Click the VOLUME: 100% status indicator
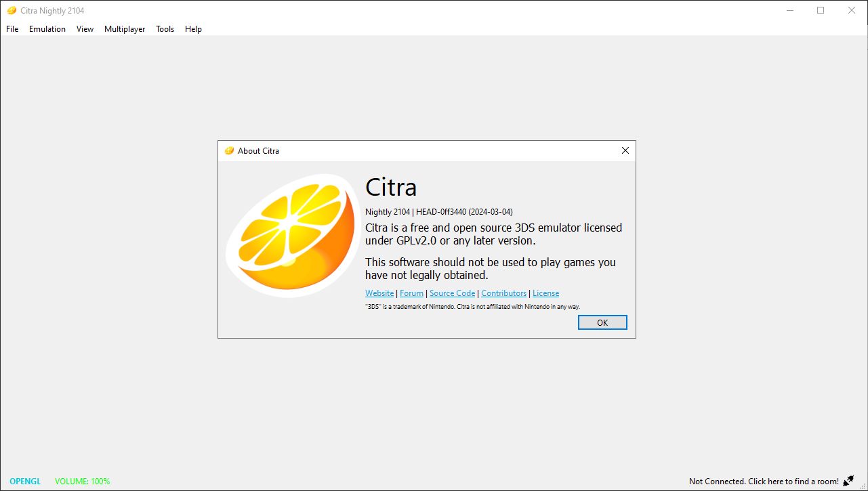This screenshot has width=868, height=491. (x=83, y=482)
